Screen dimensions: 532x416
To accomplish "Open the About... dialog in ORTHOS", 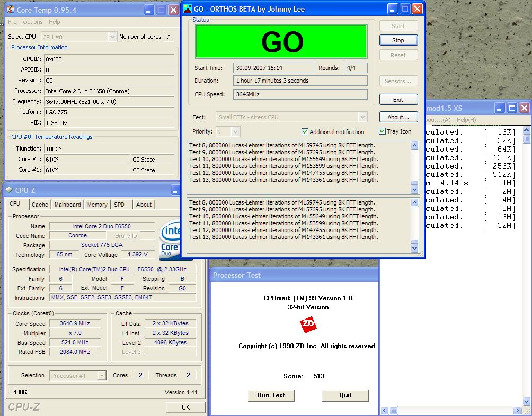I will pyautogui.click(x=398, y=117).
